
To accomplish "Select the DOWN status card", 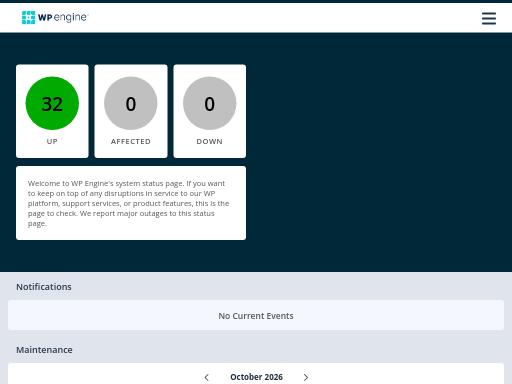I will (210, 111).
